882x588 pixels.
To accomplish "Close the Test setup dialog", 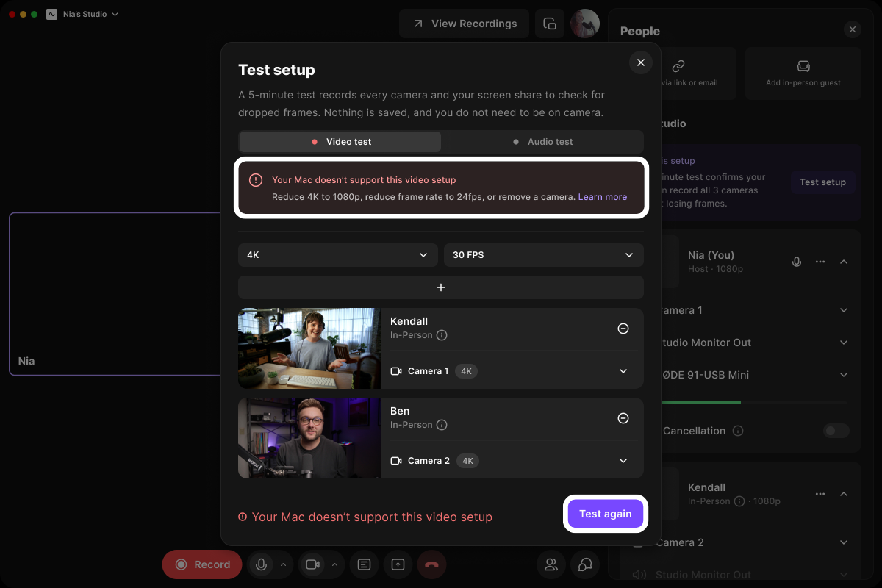I will click(641, 62).
